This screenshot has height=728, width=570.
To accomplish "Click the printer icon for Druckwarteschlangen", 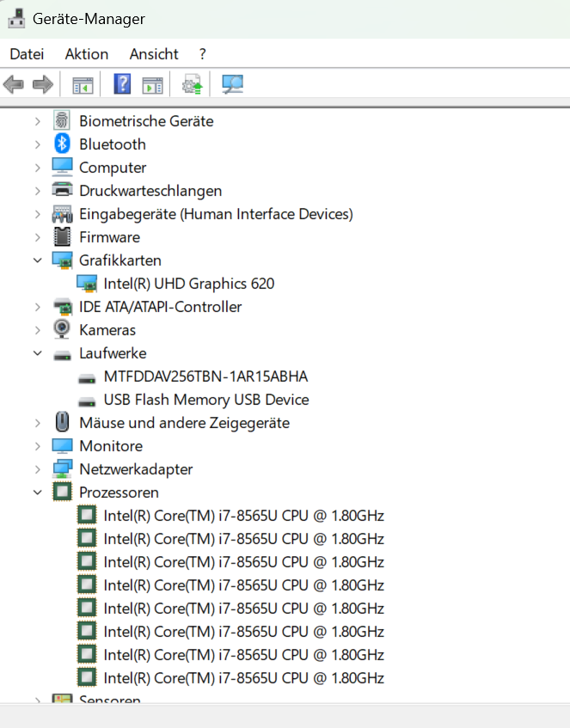I will [x=62, y=190].
